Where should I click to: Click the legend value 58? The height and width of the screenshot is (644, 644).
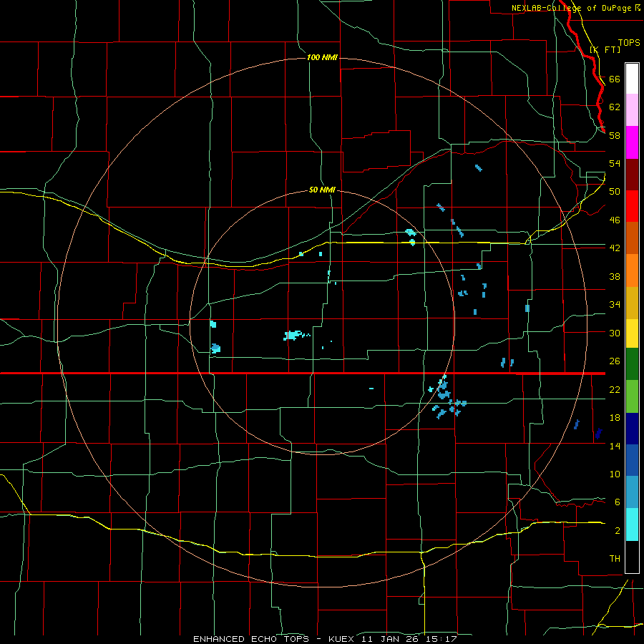pyautogui.click(x=615, y=135)
